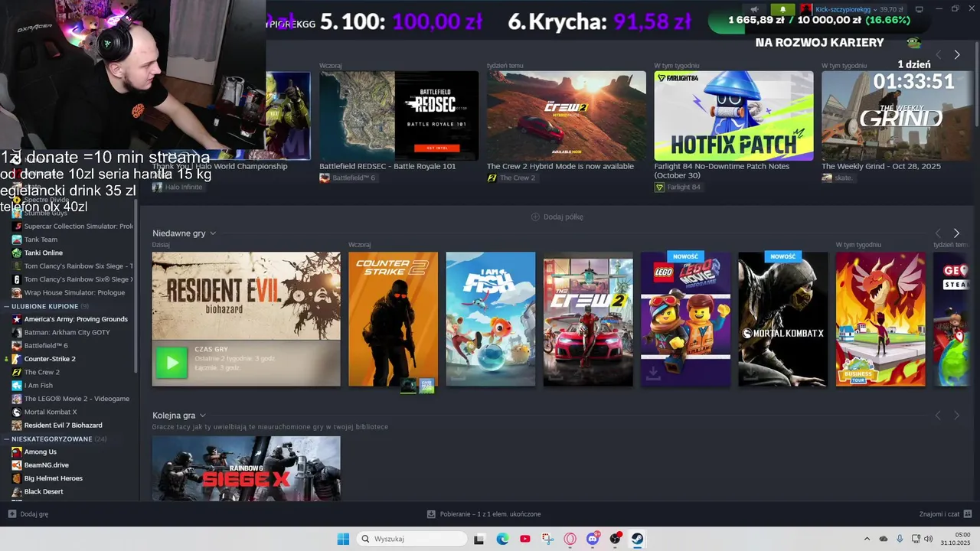Open YouTube app in taskbar

click(x=524, y=539)
